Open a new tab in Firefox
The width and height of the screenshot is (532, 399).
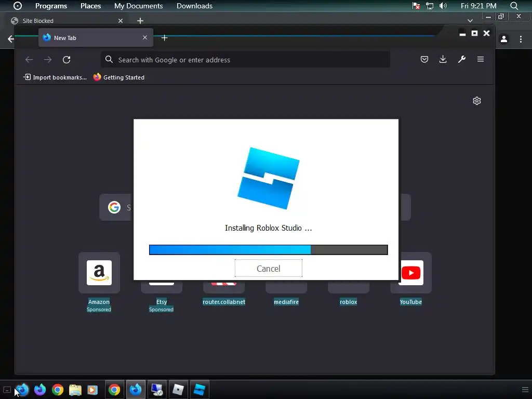pyautogui.click(x=165, y=37)
